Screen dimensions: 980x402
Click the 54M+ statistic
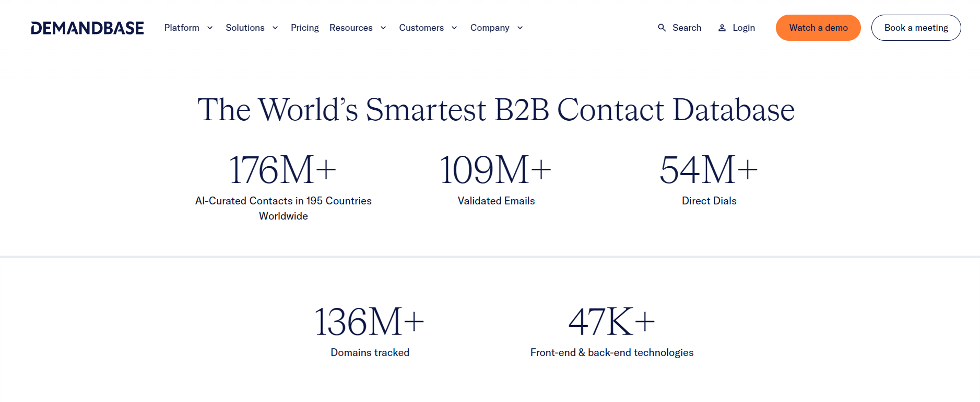709,170
